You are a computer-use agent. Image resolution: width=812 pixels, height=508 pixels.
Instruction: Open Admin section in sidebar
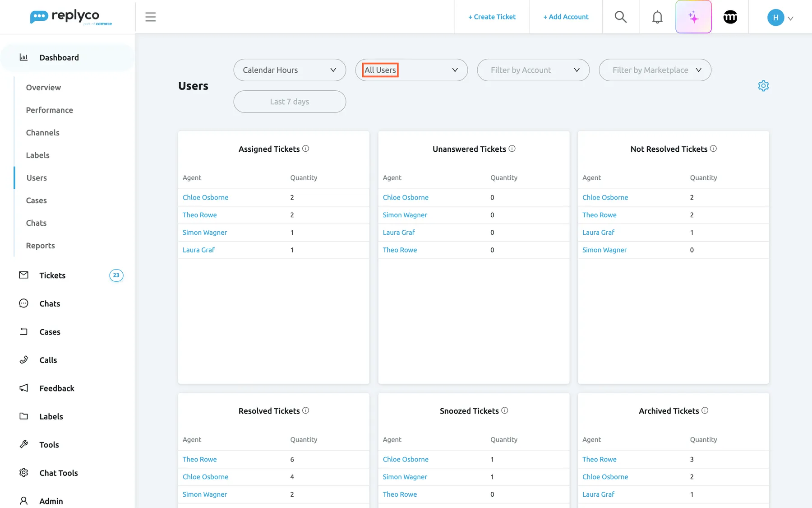tap(51, 501)
